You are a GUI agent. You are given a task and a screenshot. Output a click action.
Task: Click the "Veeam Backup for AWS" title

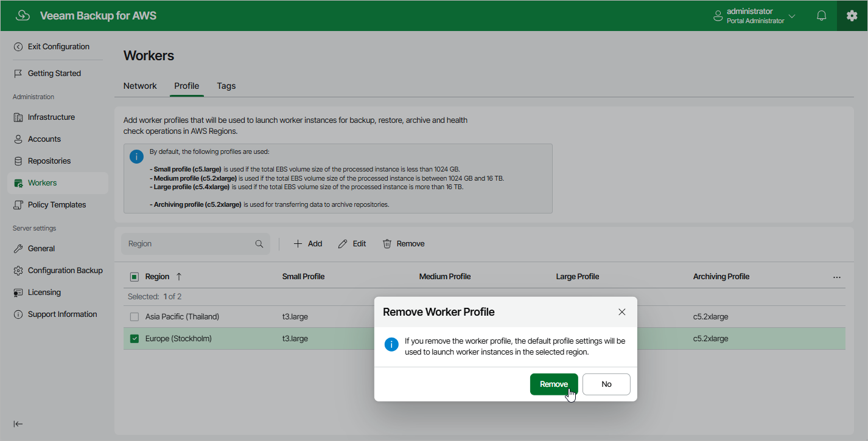pyautogui.click(x=98, y=16)
